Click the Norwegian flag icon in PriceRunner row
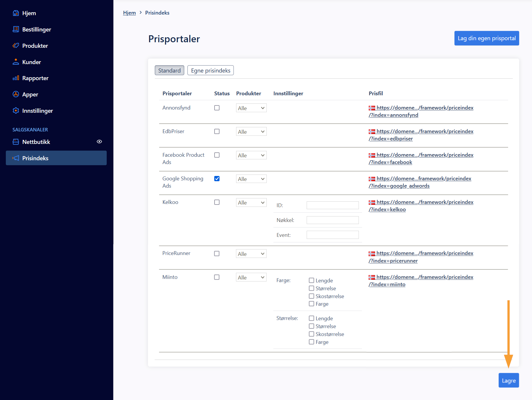 372,254
